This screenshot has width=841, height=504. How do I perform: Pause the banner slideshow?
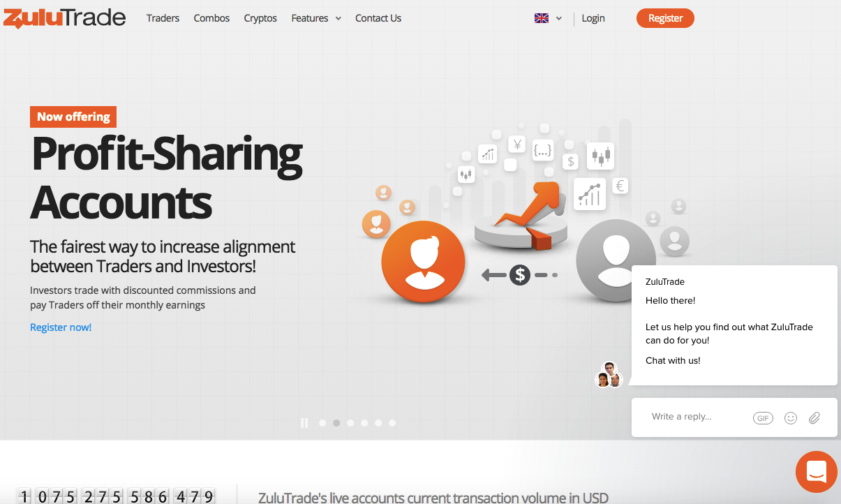coord(304,423)
